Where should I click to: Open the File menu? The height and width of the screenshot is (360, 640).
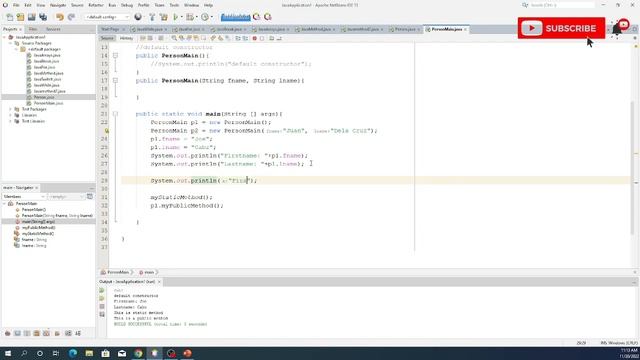pyautogui.click(x=16, y=5)
